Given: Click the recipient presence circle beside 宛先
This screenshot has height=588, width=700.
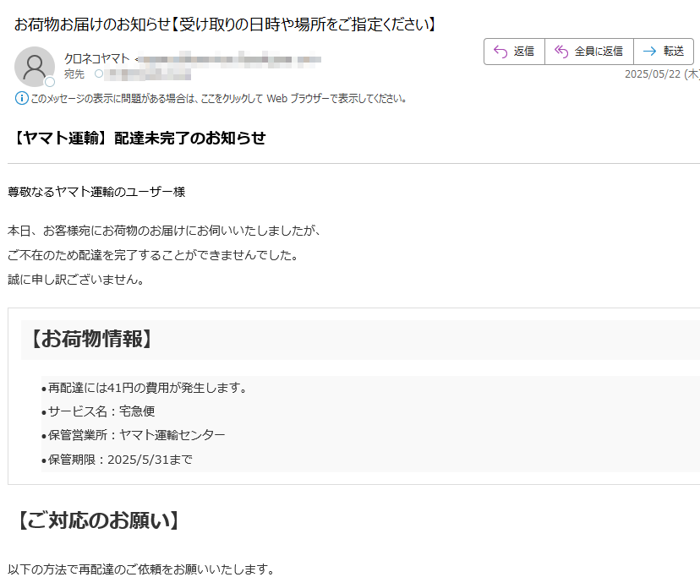Looking at the screenshot, I should tap(99, 74).
